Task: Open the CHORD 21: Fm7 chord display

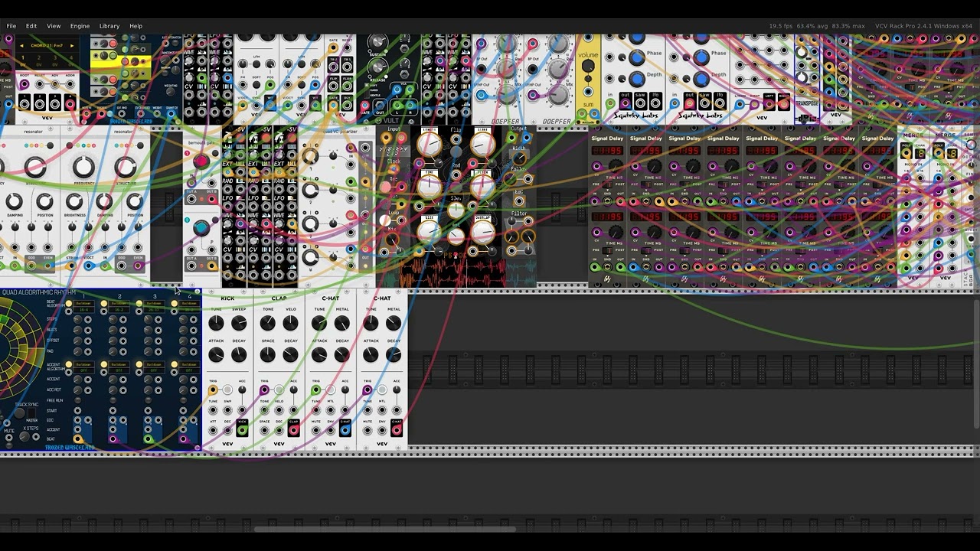Action: click(x=47, y=46)
